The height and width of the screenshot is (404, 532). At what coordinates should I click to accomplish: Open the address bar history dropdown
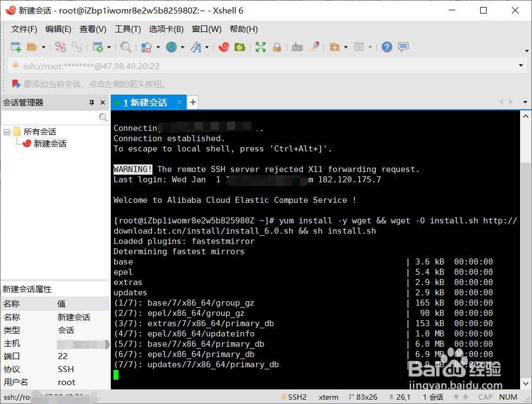click(x=521, y=65)
